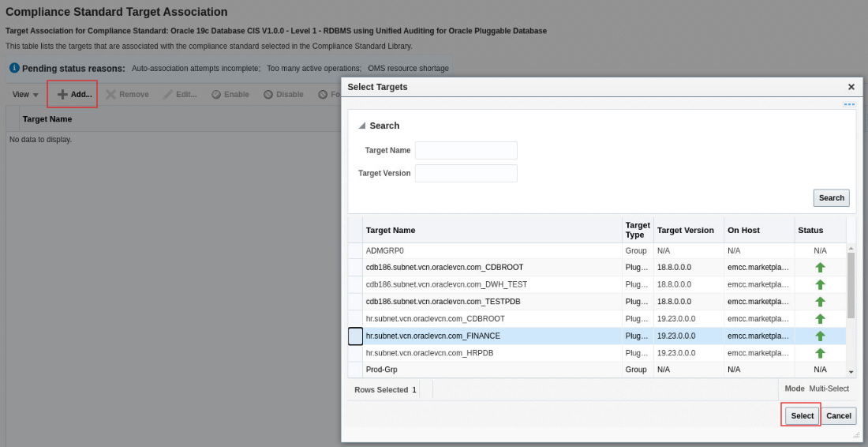The image size is (868, 447).
Task: Sort by Target Version column header
Action: pyautogui.click(x=685, y=231)
